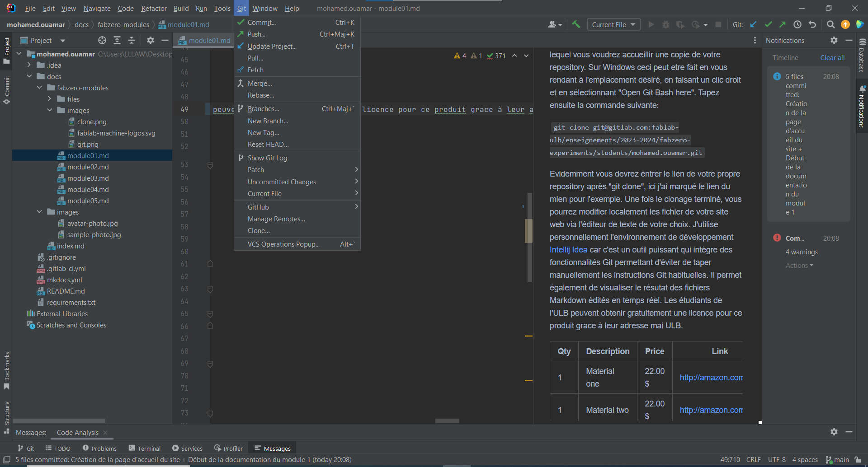Open the Current File run configuration dropdown
868x467 pixels.
point(613,24)
